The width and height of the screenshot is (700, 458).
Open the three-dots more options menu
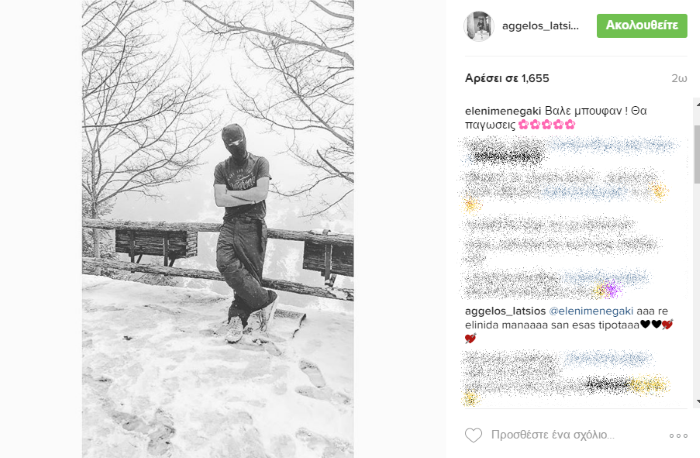point(678,436)
